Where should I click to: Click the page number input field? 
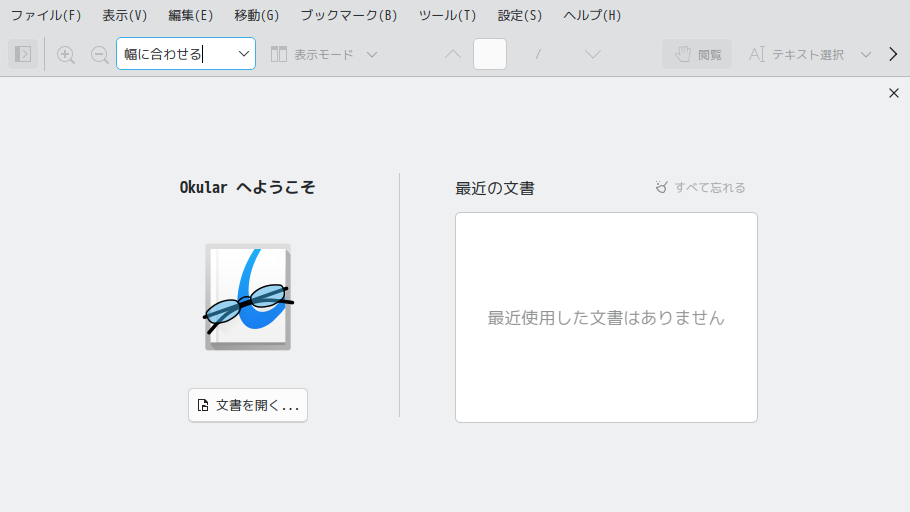click(x=490, y=54)
